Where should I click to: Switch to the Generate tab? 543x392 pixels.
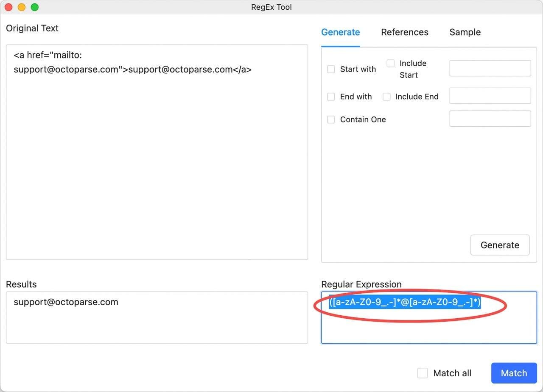click(x=340, y=32)
